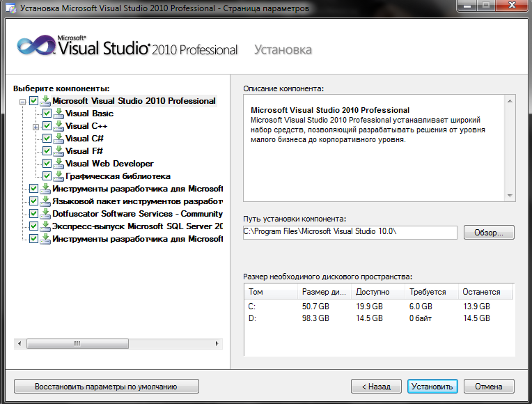Click horizontal scrollbar thumb of component tree
The width and height of the screenshot is (532, 404).
point(78,343)
